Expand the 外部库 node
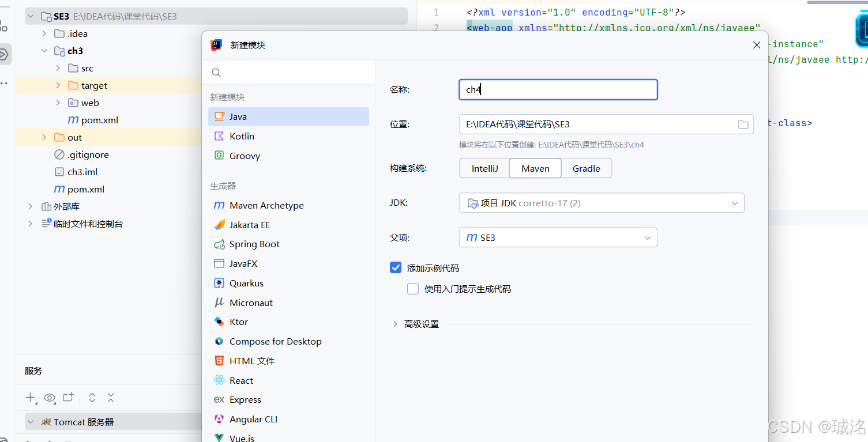The image size is (868, 442). point(31,206)
